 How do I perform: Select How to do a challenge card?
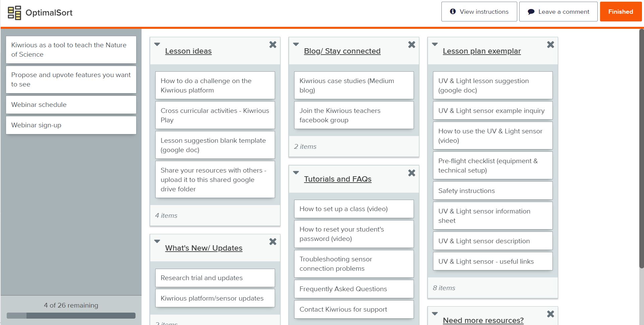[x=215, y=85]
